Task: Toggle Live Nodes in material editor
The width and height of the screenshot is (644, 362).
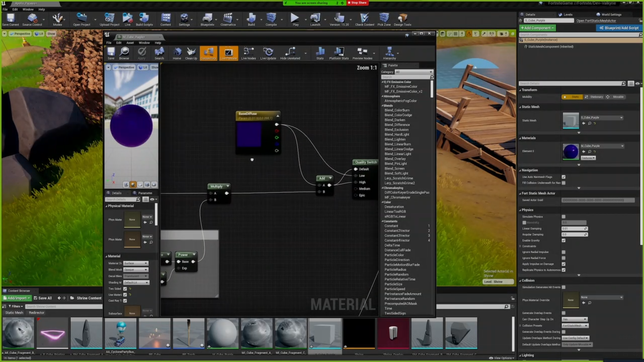Action: coord(249,53)
